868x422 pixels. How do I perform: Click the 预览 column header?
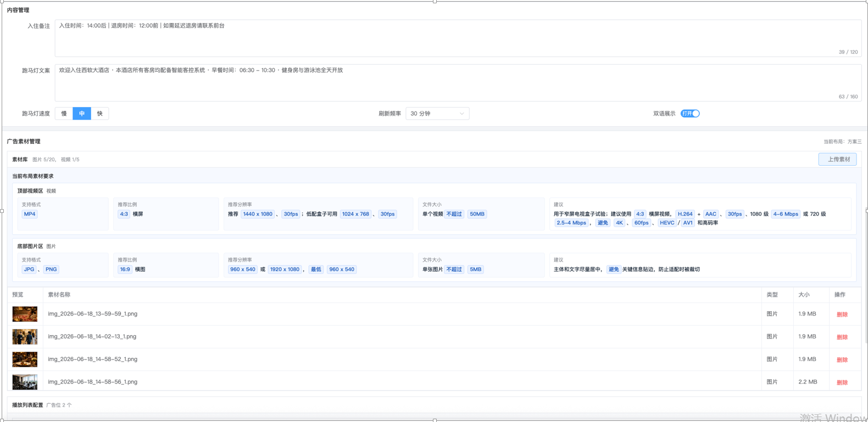click(x=18, y=295)
